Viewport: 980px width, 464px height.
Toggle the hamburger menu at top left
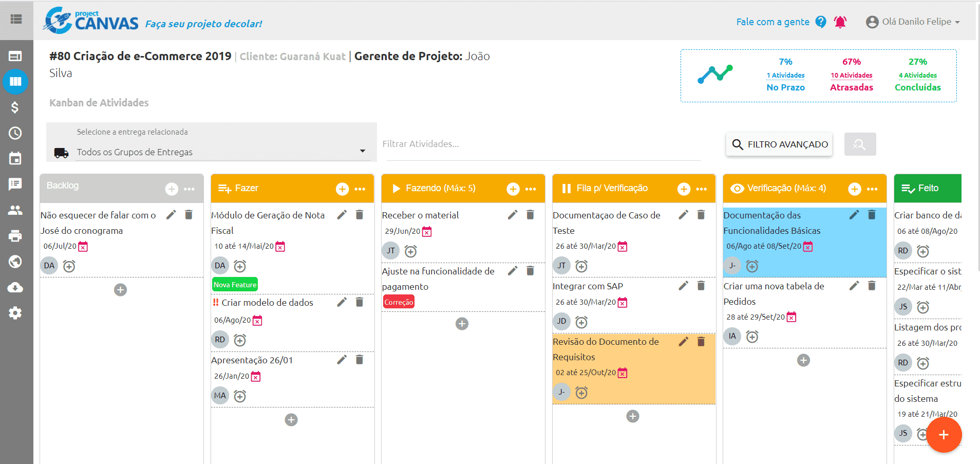(x=16, y=20)
